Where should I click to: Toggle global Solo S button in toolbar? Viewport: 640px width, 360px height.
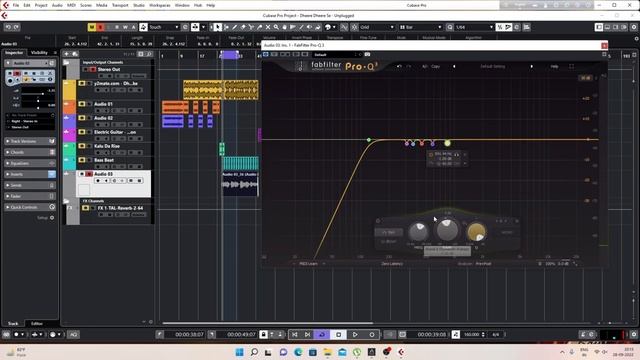click(100, 27)
